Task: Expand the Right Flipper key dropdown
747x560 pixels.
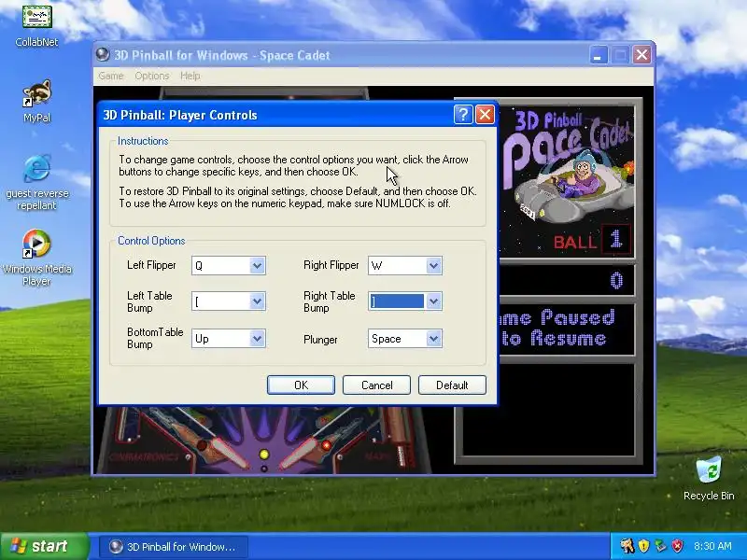Action: point(433,265)
